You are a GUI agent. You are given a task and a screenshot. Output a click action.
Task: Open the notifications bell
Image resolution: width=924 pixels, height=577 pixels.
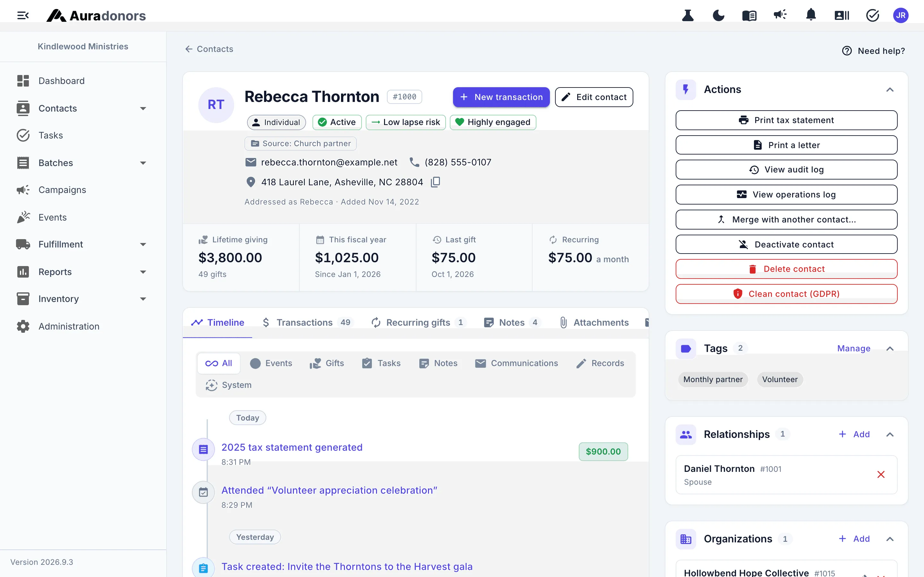click(x=811, y=15)
